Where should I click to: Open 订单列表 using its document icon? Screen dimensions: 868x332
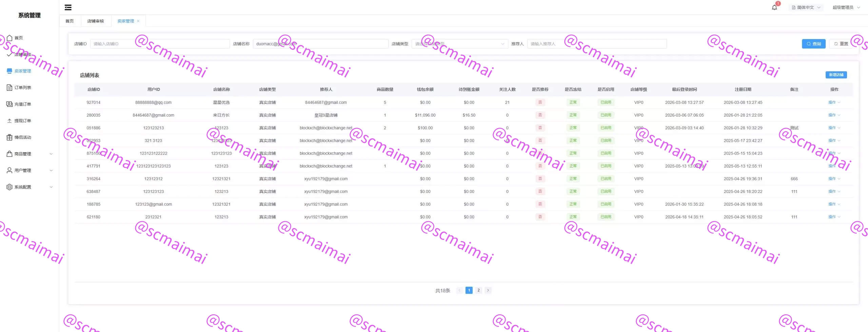click(x=9, y=87)
